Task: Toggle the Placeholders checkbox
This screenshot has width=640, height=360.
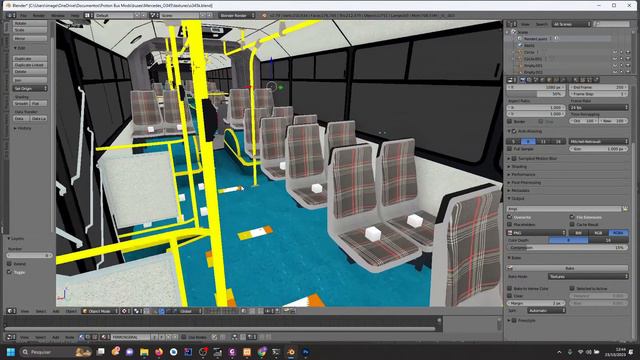Action: tap(509, 224)
